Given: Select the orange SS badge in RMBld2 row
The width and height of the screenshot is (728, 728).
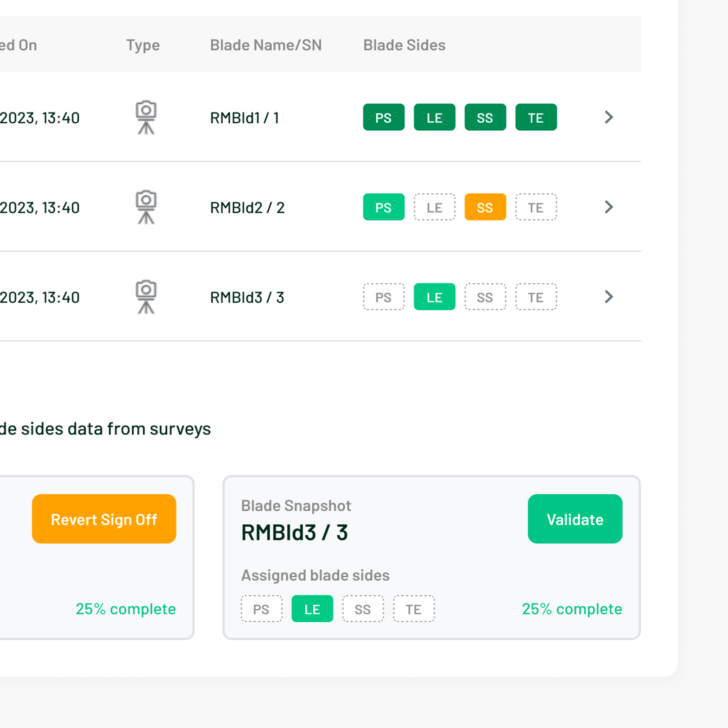Looking at the screenshot, I should [485, 207].
